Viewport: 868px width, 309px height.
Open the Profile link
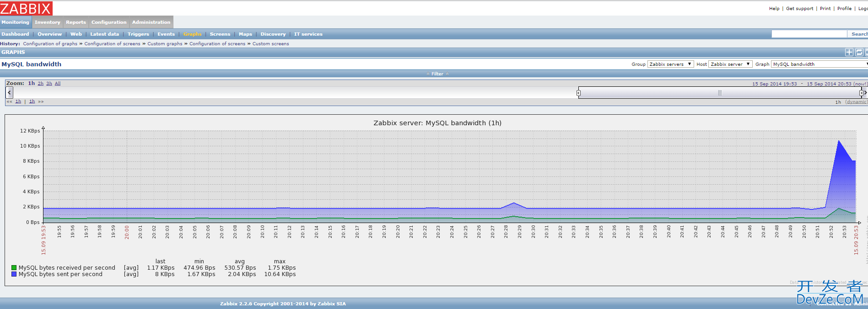pyautogui.click(x=845, y=8)
